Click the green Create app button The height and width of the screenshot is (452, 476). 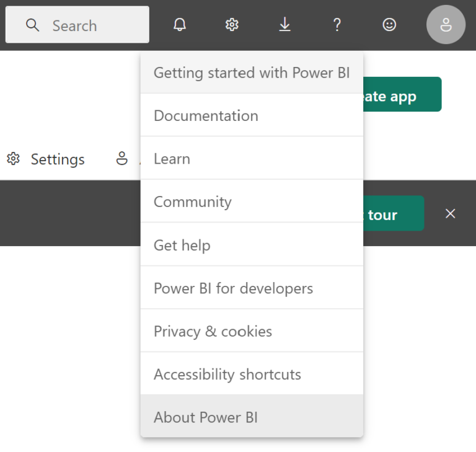pyautogui.click(x=402, y=94)
